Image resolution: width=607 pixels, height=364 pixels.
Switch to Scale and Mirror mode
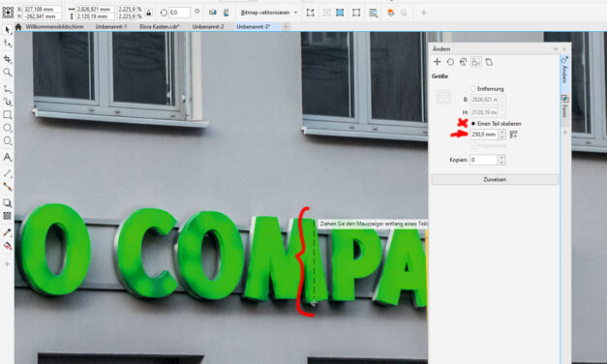463,62
